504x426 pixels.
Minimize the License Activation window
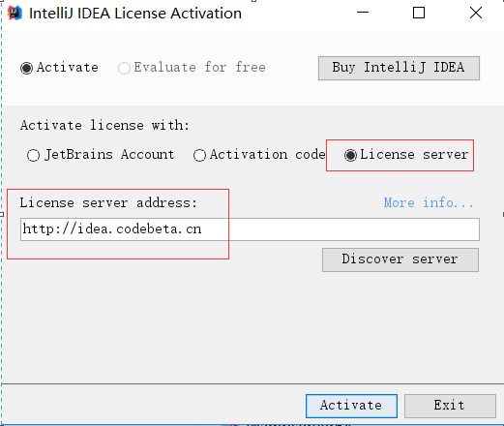(363, 13)
